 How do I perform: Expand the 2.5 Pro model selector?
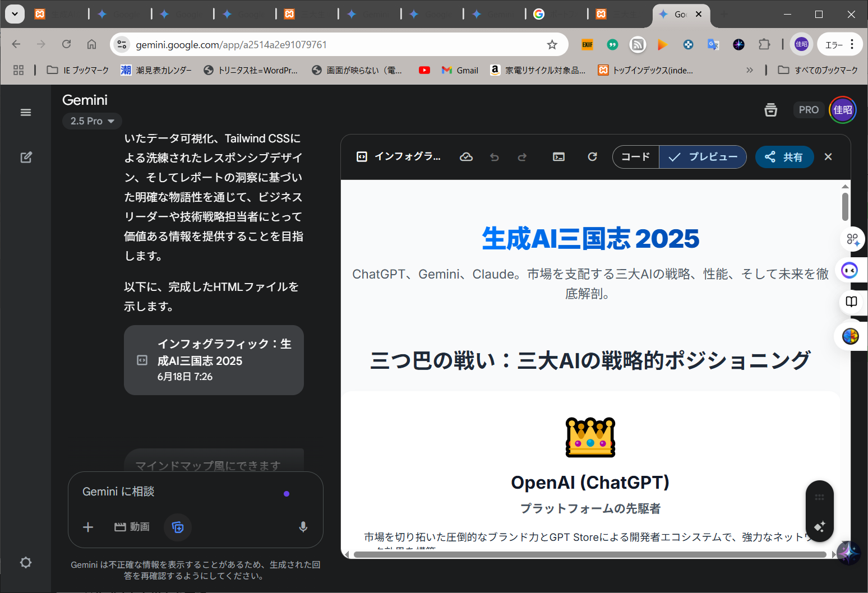pyautogui.click(x=92, y=121)
